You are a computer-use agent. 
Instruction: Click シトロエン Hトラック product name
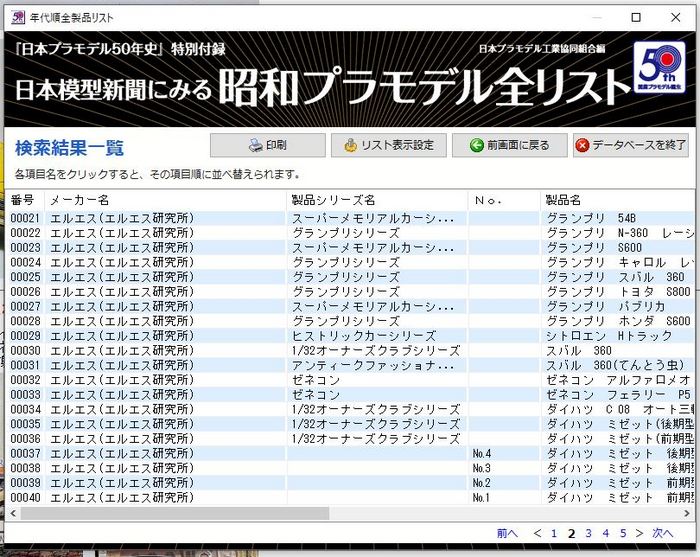point(609,336)
